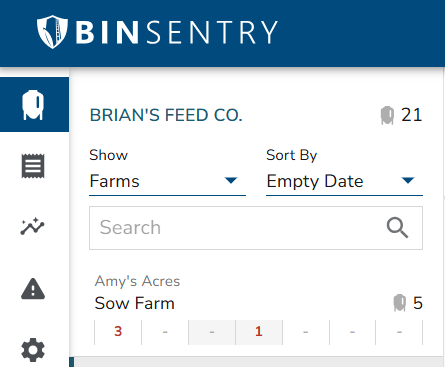
Task: Click the bin icon beside Sow Farm count 5
Action: 400,303
